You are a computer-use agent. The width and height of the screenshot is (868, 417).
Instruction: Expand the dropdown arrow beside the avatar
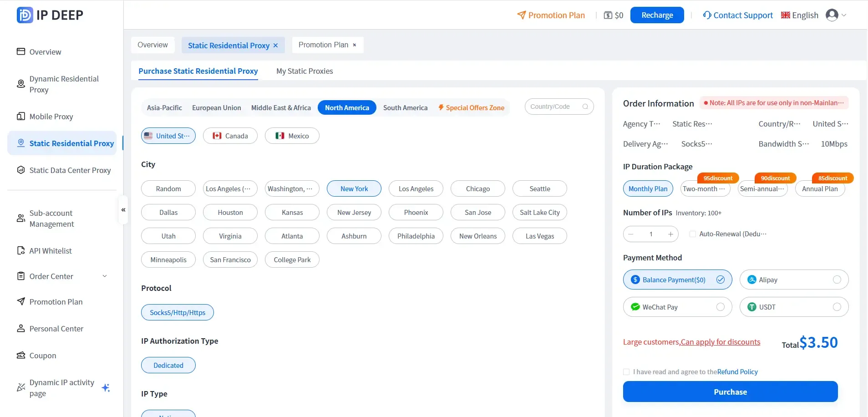coord(844,15)
